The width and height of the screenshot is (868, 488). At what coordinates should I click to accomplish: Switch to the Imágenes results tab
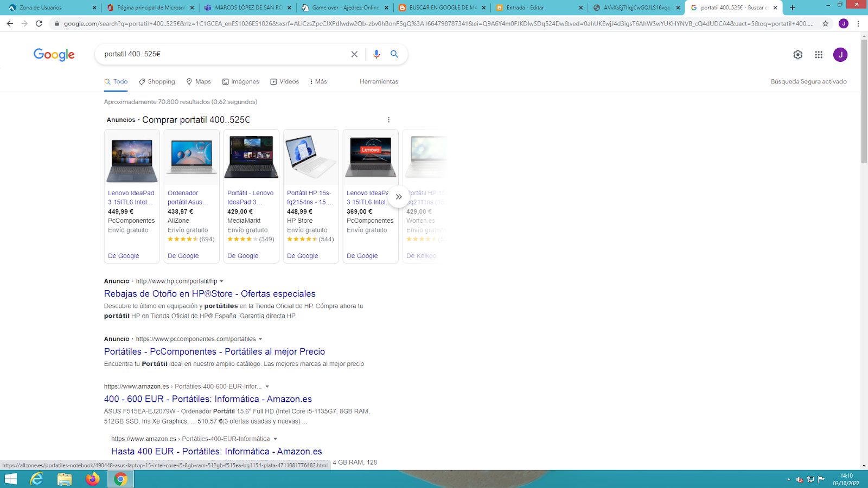240,82
